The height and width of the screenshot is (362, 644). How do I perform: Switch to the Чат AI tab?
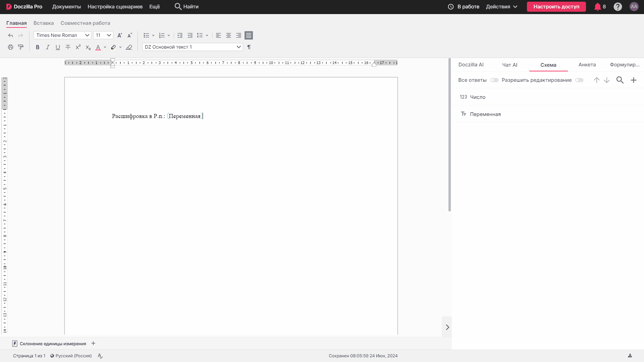[x=509, y=65]
